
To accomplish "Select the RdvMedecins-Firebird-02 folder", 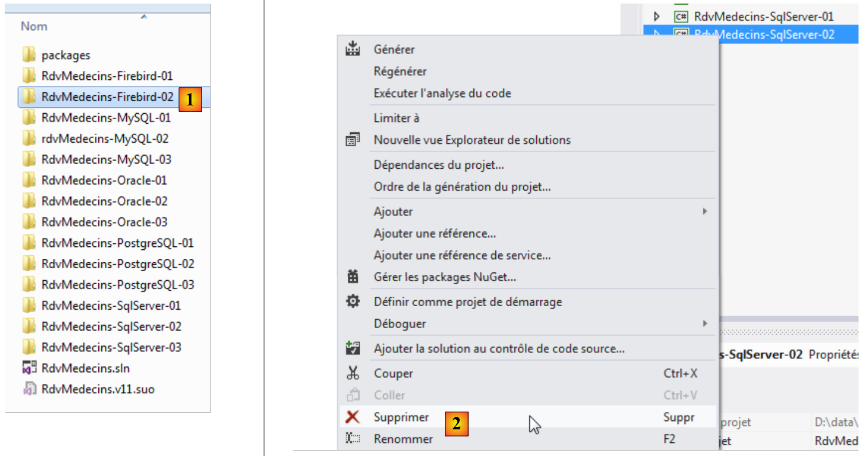I will pos(107,97).
